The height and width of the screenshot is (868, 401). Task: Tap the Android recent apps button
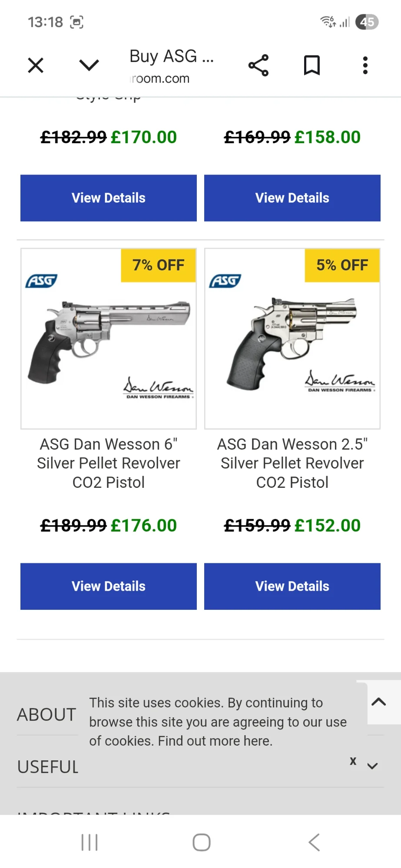pos(89,842)
